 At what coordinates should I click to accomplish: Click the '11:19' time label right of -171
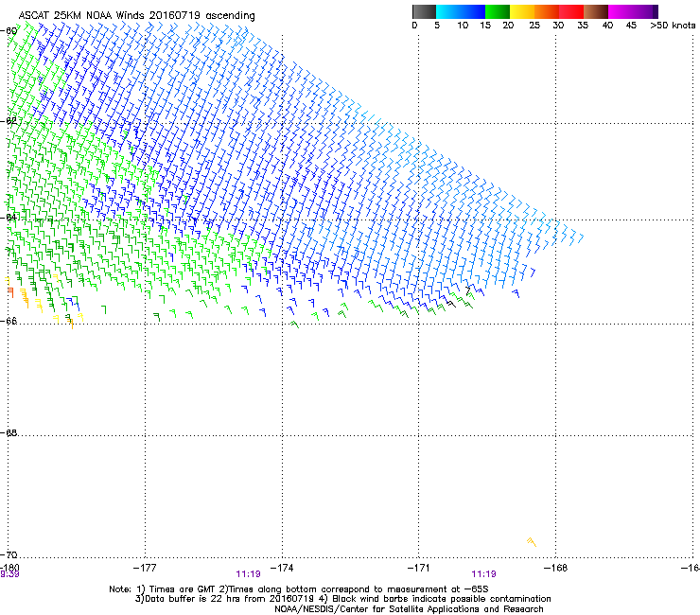click(484, 574)
